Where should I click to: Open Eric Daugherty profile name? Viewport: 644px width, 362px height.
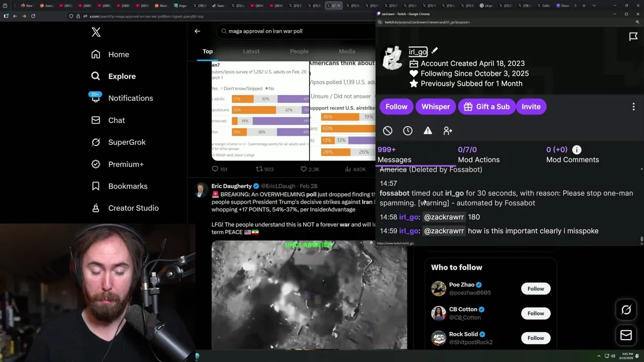(231, 186)
